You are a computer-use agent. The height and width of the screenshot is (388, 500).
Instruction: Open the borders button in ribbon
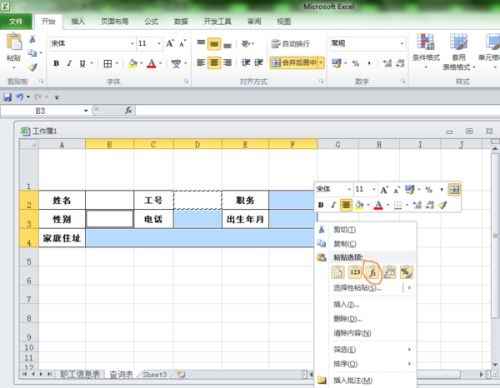108,63
